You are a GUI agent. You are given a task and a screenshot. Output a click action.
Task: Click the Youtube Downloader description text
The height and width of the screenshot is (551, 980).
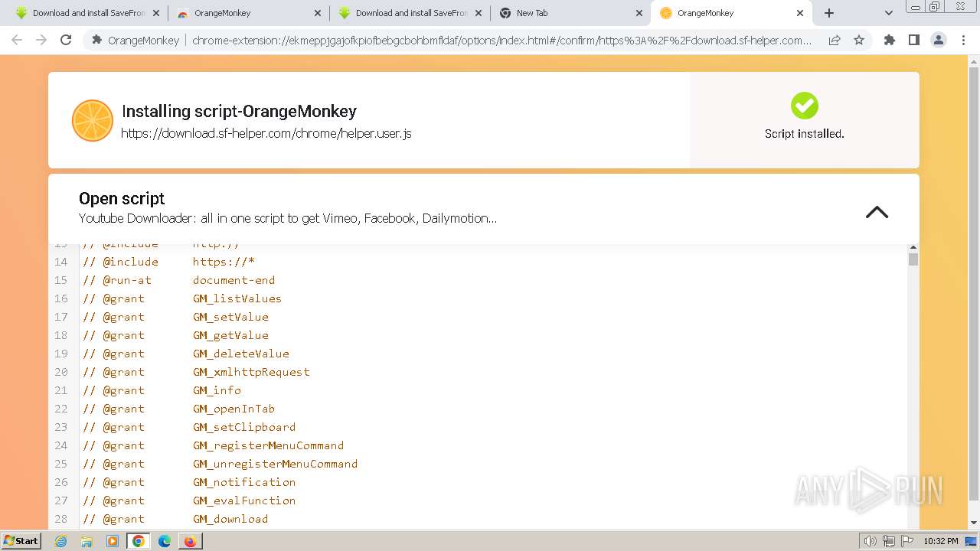click(288, 218)
